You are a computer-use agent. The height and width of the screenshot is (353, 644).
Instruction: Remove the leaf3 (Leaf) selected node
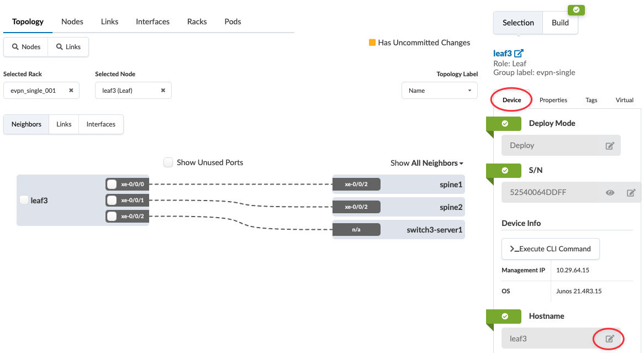(163, 91)
